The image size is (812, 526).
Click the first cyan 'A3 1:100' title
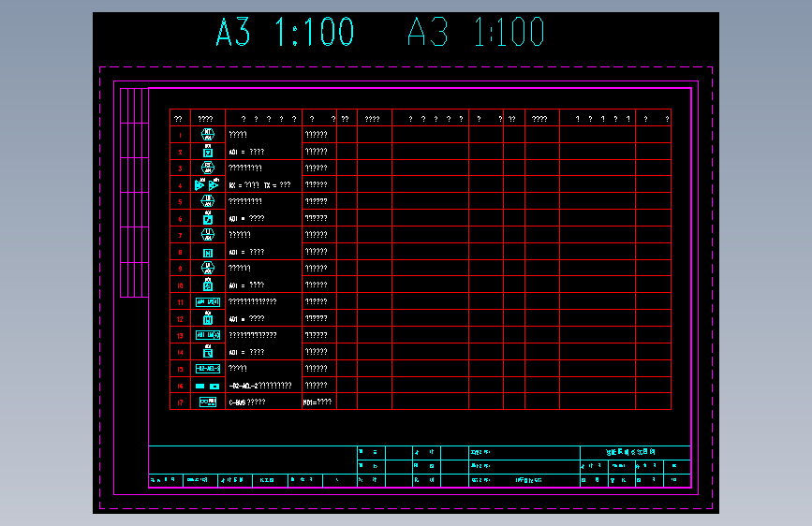(x=286, y=32)
